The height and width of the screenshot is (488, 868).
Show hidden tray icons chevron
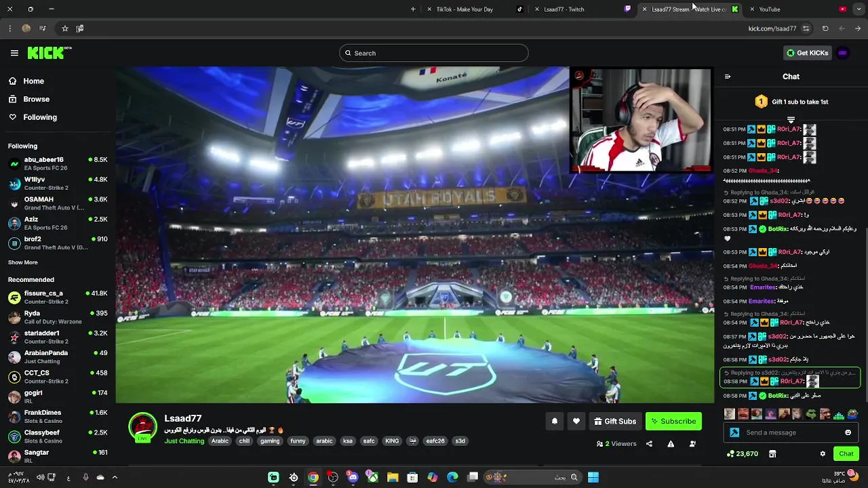(x=115, y=477)
